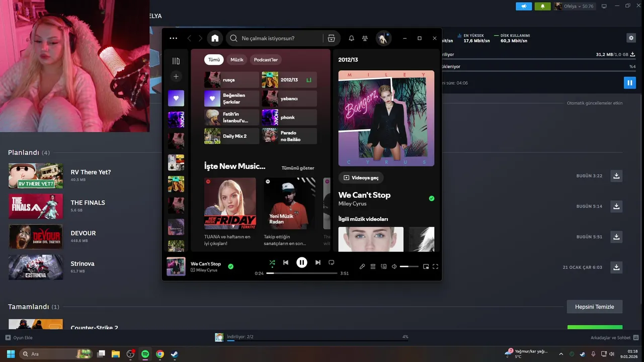This screenshot has width=644, height=362.
Task: Click Oyun Ekle in Steam
Action: pyautogui.click(x=19, y=338)
